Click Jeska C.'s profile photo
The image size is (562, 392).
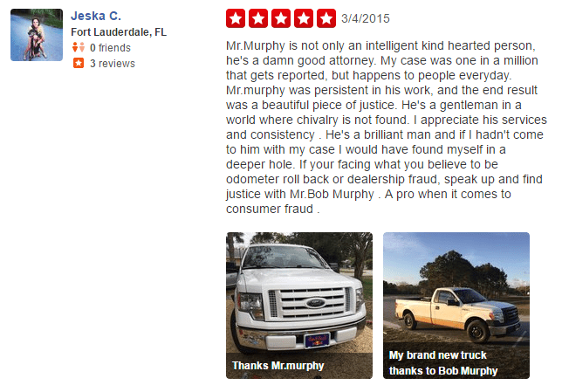[x=36, y=35]
